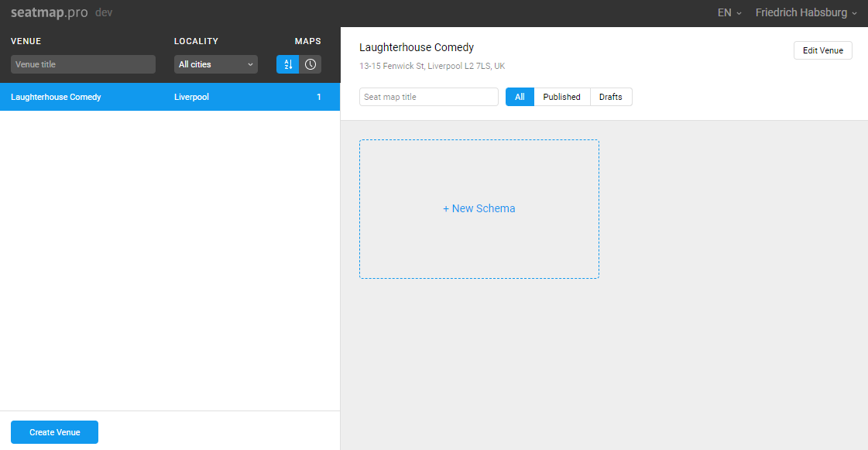Click the seatmap.pro logo
Image resolution: width=868 pixels, height=450 pixels.
point(50,13)
